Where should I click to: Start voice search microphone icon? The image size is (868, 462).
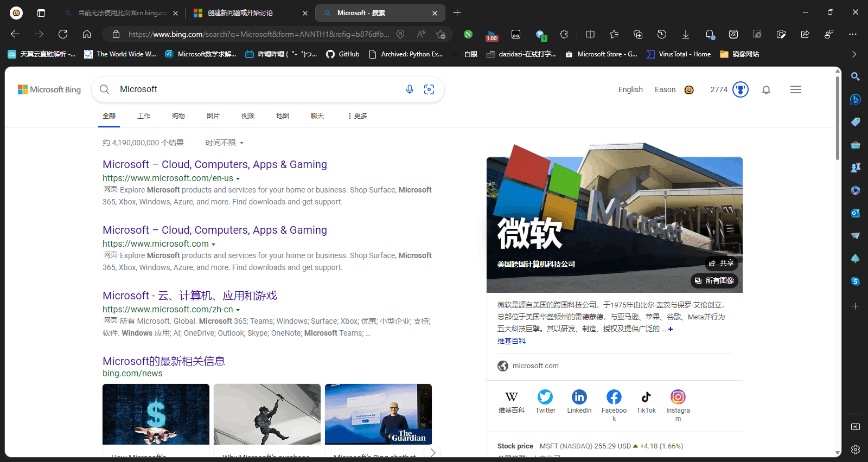coord(410,89)
